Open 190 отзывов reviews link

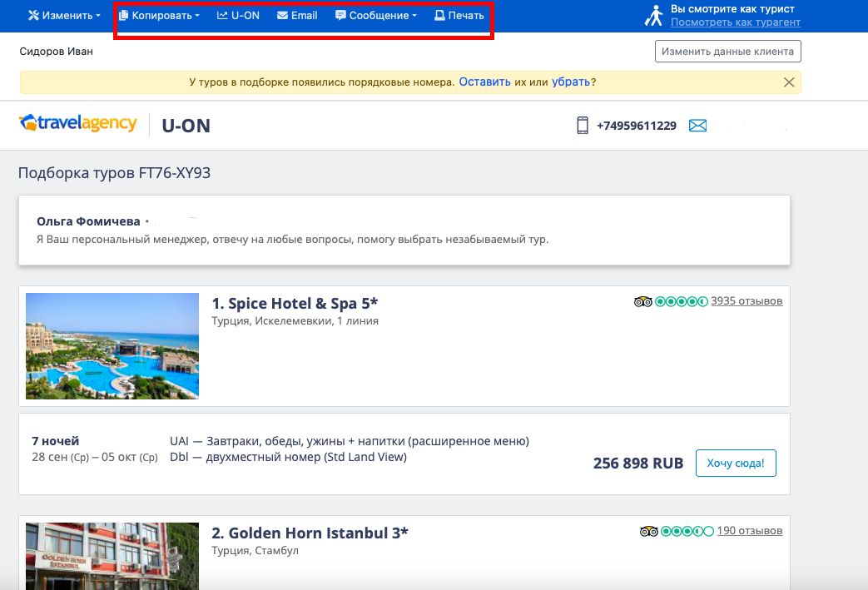point(750,531)
